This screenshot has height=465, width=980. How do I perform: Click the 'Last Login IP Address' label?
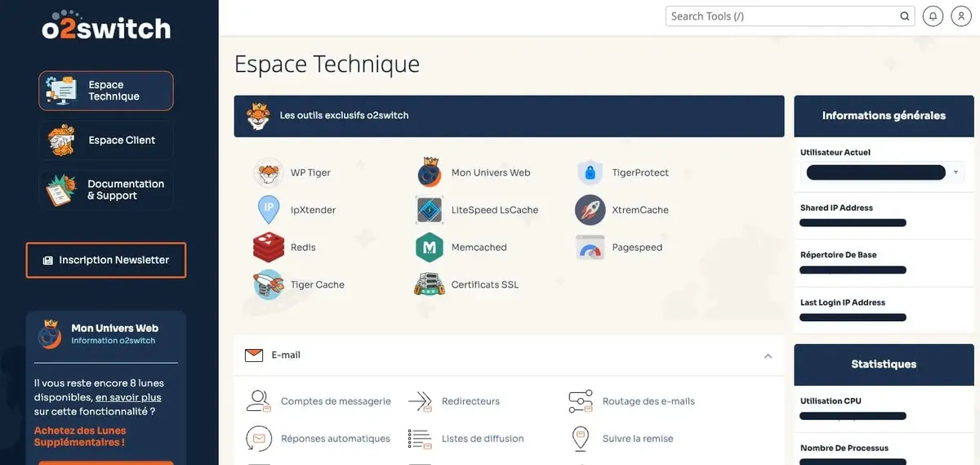point(843,302)
